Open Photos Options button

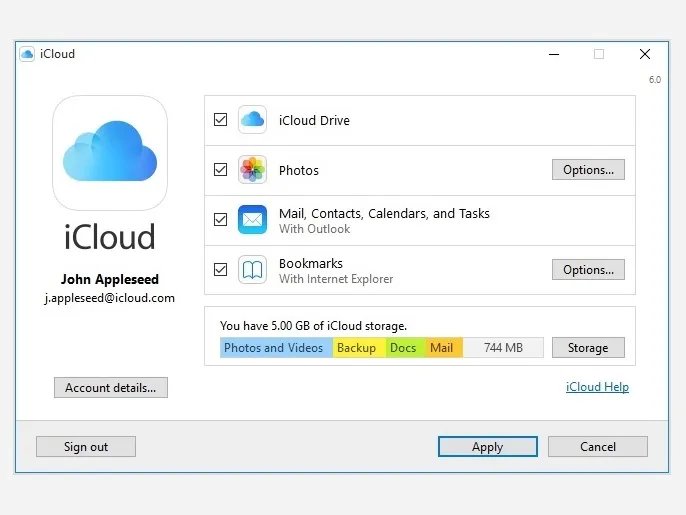pyautogui.click(x=588, y=170)
